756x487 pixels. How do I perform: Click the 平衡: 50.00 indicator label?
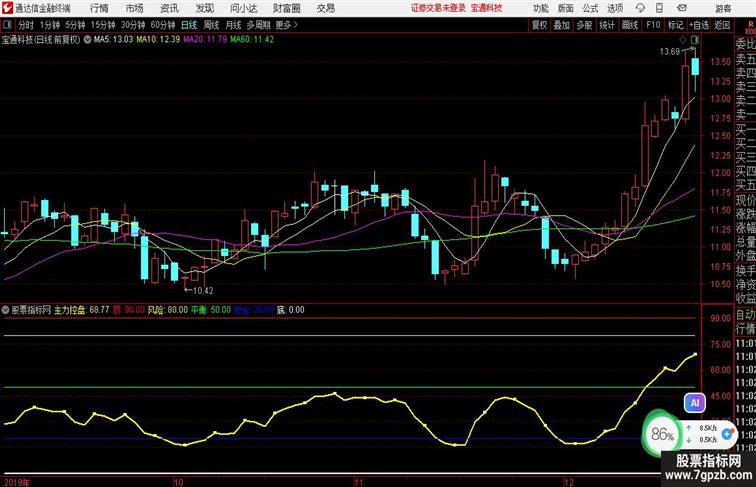[x=211, y=310]
